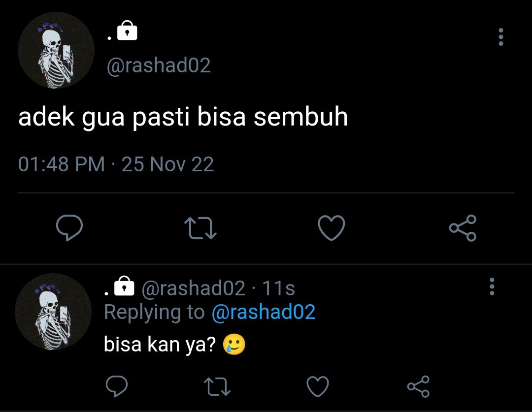Tap the gray @rashad02 handle in reply header
This screenshot has height=412, width=532.
coord(194,288)
